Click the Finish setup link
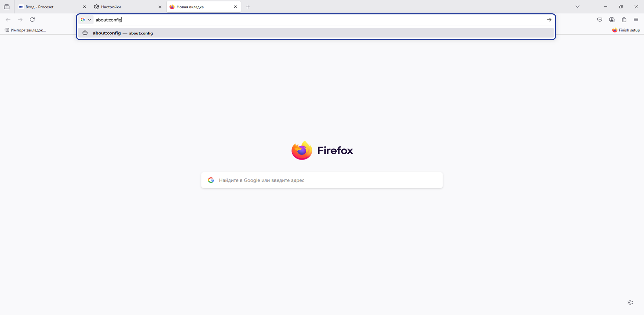This screenshot has height=315, width=644. tap(626, 30)
